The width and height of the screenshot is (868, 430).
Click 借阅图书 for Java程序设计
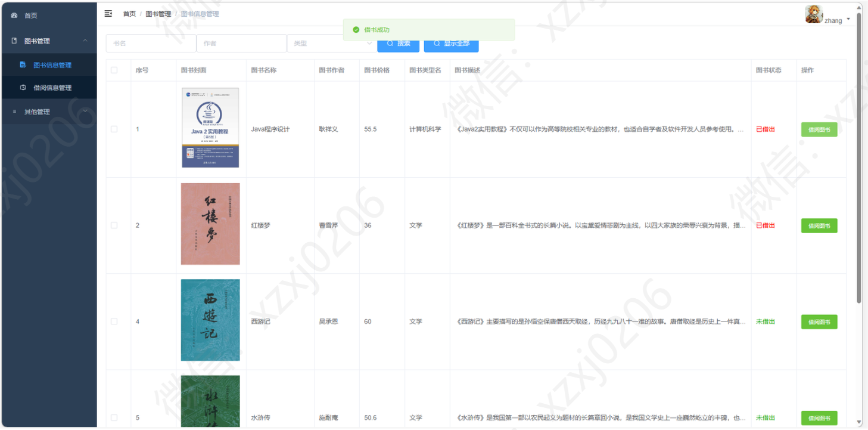point(819,129)
